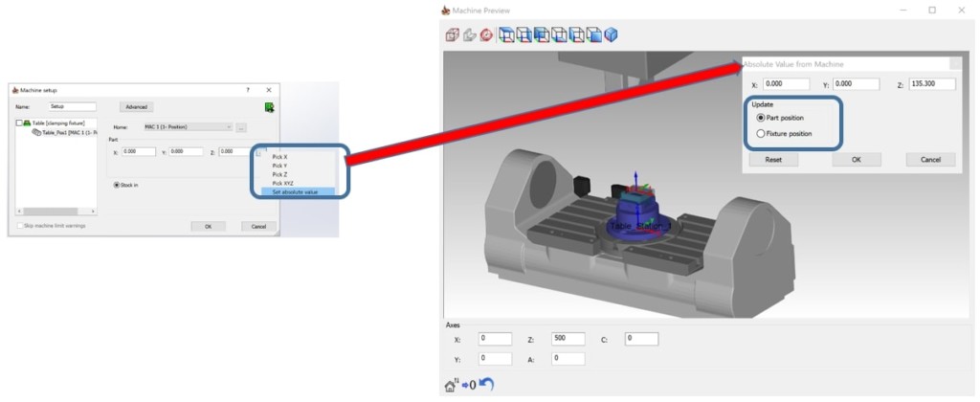Click OK in Absolute Value panel
980x402 pixels.
pyautogui.click(x=857, y=160)
